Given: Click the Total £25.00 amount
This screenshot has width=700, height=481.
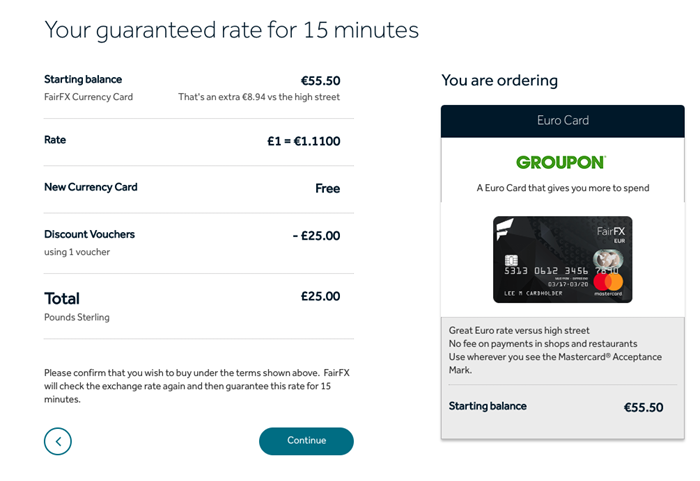Looking at the screenshot, I should pyautogui.click(x=321, y=296).
